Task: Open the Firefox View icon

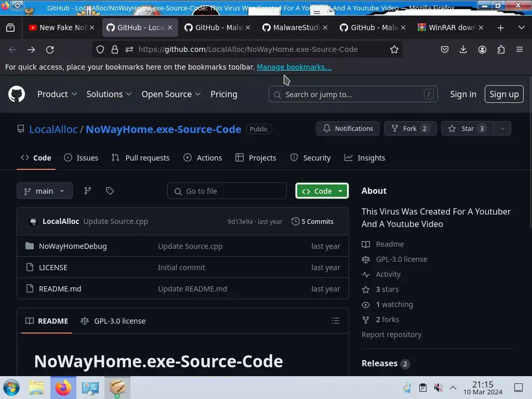Action: (x=10, y=28)
